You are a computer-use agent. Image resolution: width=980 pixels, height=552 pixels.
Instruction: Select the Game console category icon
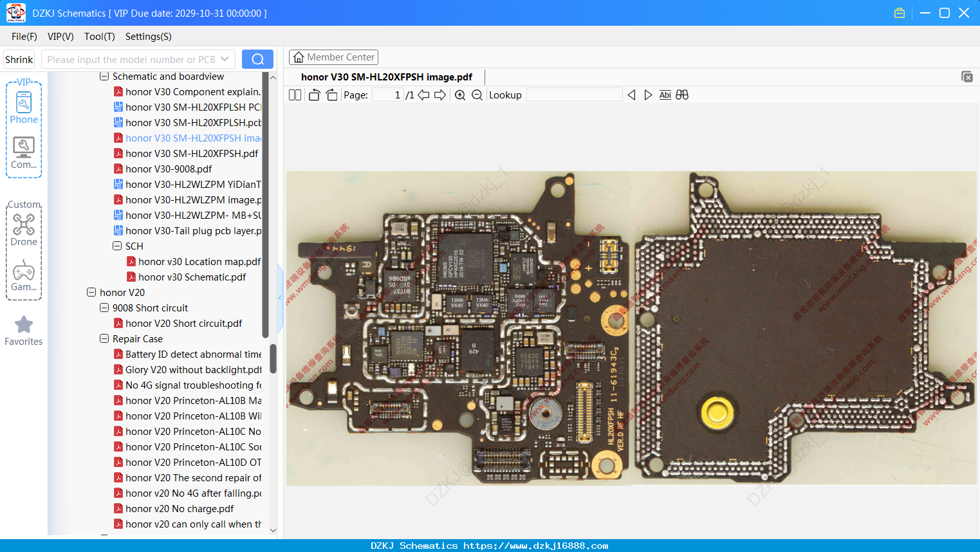coord(24,275)
